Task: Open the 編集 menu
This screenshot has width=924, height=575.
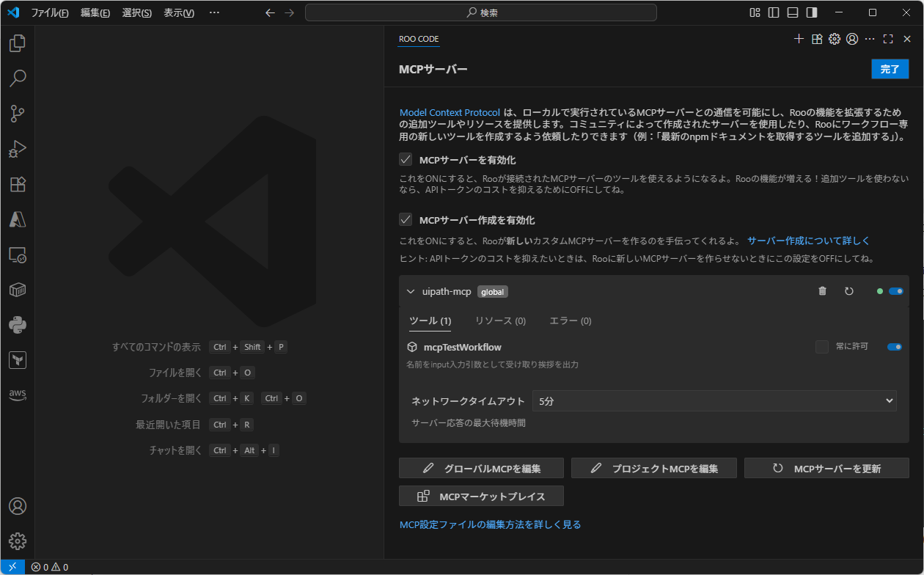Action: point(95,12)
